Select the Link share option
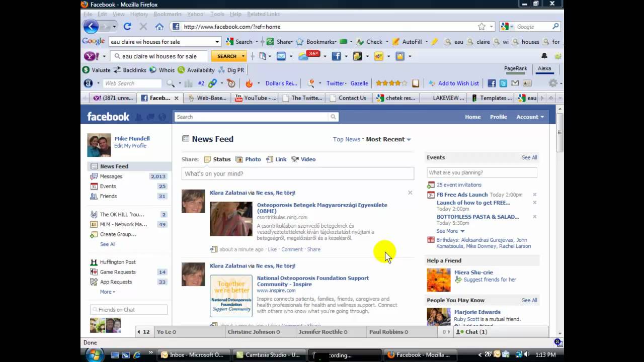The height and width of the screenshot is (362, 644). 276,159
